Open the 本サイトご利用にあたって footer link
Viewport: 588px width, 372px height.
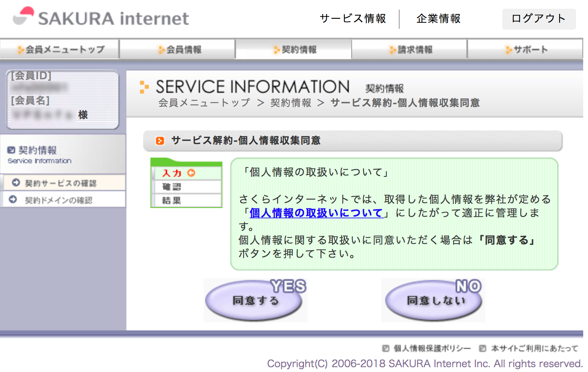coord(535,348)
